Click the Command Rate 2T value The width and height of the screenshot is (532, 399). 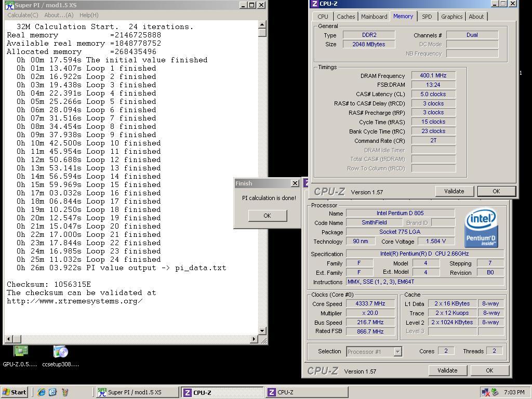(x=433, y=140)
